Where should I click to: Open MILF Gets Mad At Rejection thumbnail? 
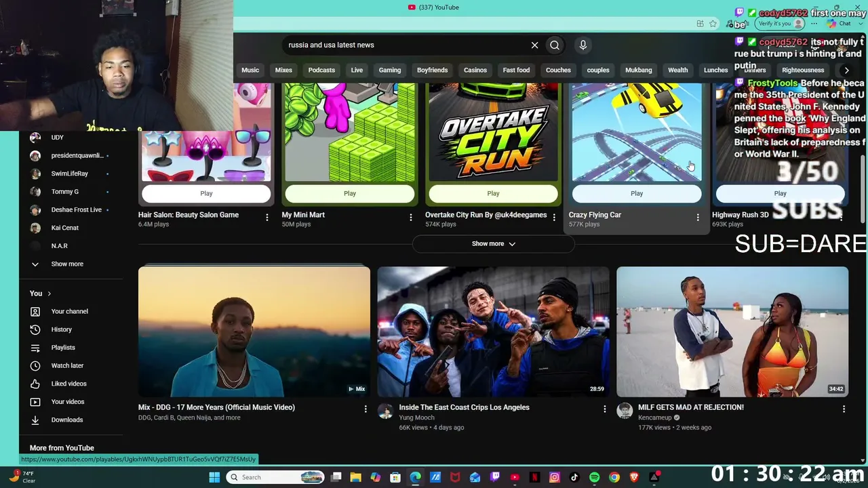click(732, 331)
